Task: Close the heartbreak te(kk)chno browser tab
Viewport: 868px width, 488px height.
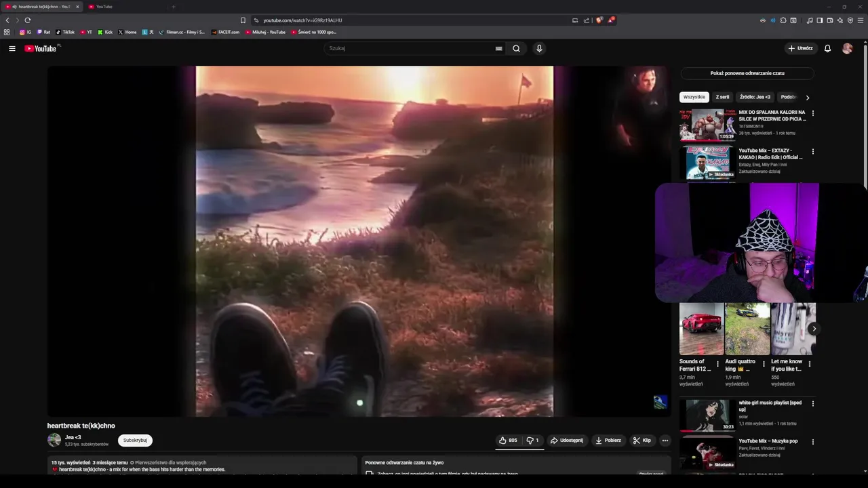Action: tap(77, 7)
